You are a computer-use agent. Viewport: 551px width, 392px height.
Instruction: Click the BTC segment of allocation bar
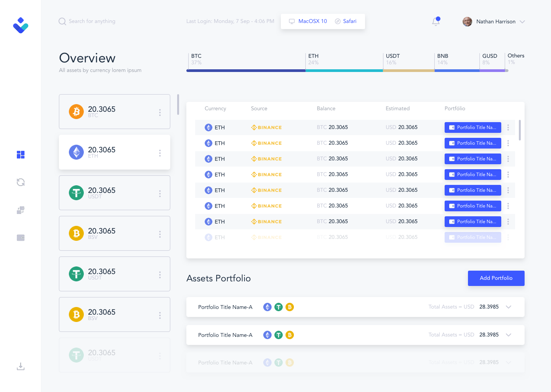click(x=246, y=70)
